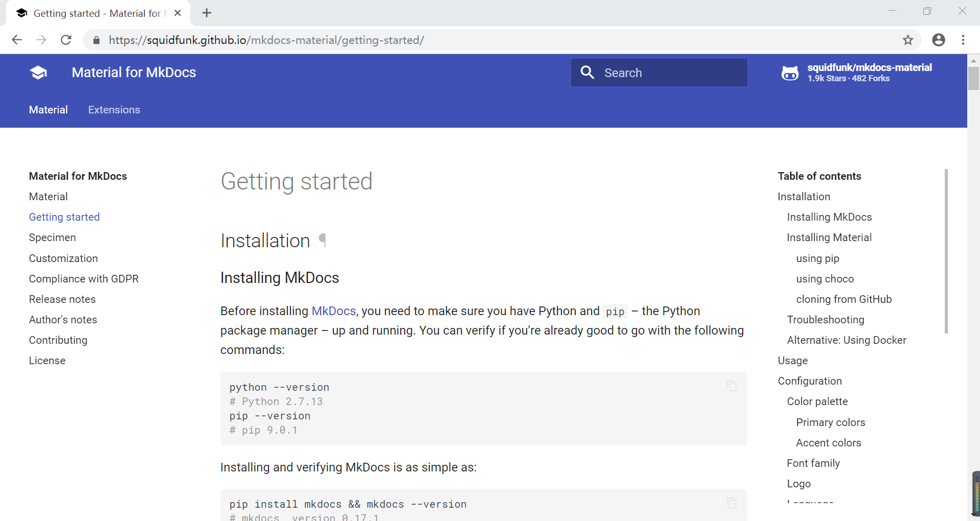The height and width of the screenshot is (521, 980).
Task: Go back with the browser back arrow
Action: click(x=17, y=40)
